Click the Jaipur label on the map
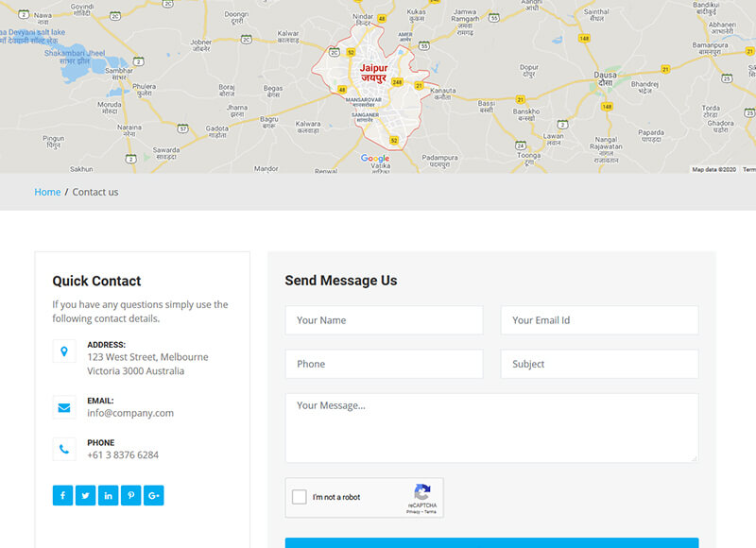Screen dimensions: 756x548 point(373,68)
